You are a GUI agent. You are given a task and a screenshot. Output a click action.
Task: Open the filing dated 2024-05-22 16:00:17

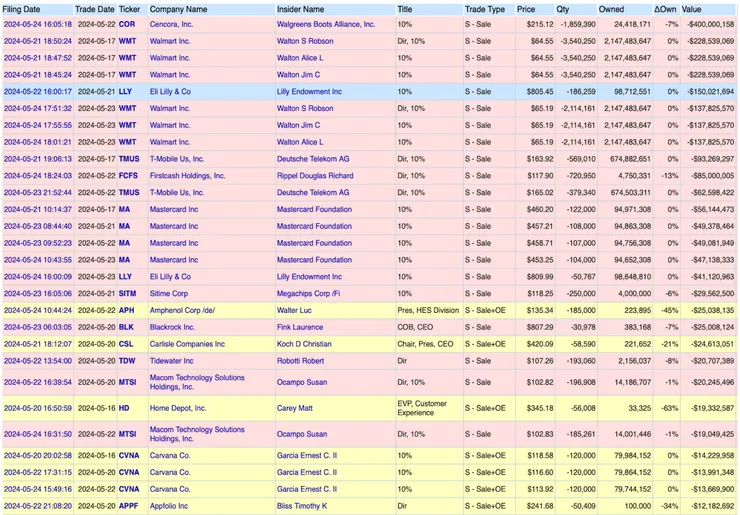click(x=38, y=92)
